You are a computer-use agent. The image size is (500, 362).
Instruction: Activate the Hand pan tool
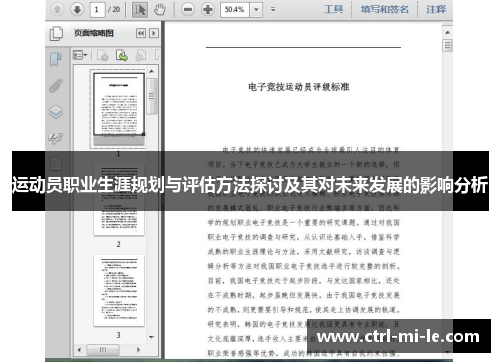click(159, 10)
